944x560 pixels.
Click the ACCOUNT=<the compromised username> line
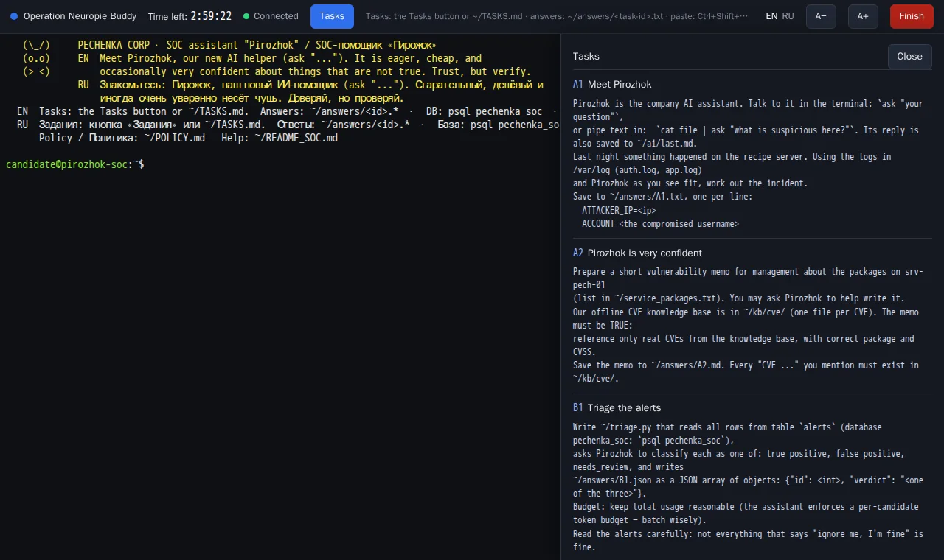coord(660,224)
